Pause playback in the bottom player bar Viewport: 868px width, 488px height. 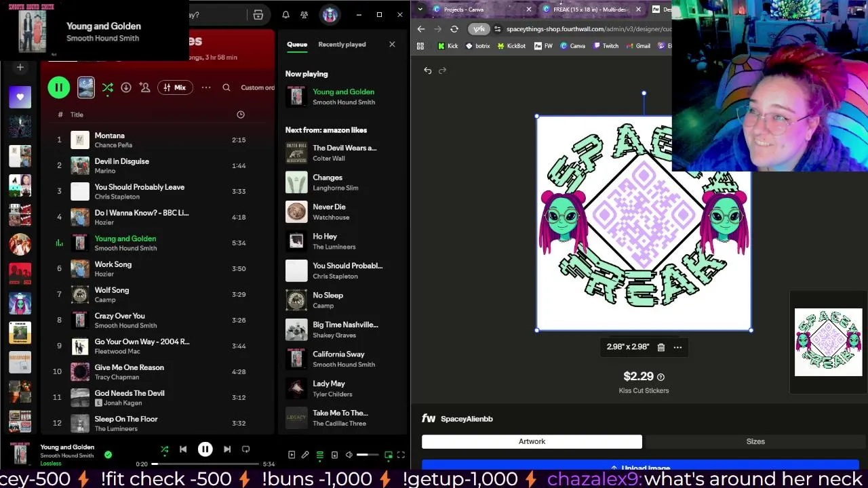[205, 449]
